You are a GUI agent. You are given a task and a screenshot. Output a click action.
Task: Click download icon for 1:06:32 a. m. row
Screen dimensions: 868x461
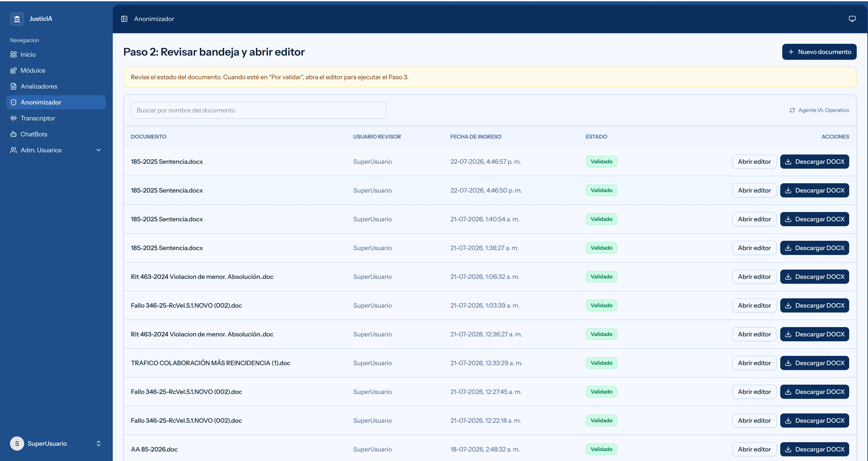point(788,277)
